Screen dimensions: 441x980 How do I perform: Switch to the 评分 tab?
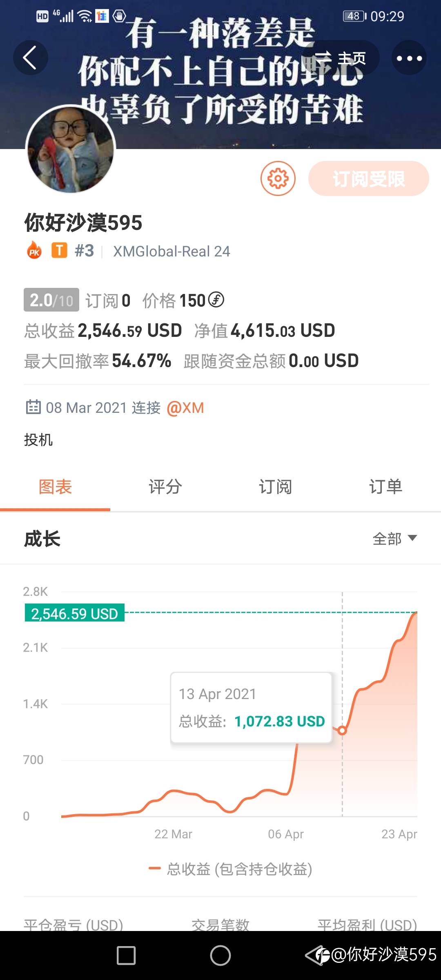click(165, 487)
